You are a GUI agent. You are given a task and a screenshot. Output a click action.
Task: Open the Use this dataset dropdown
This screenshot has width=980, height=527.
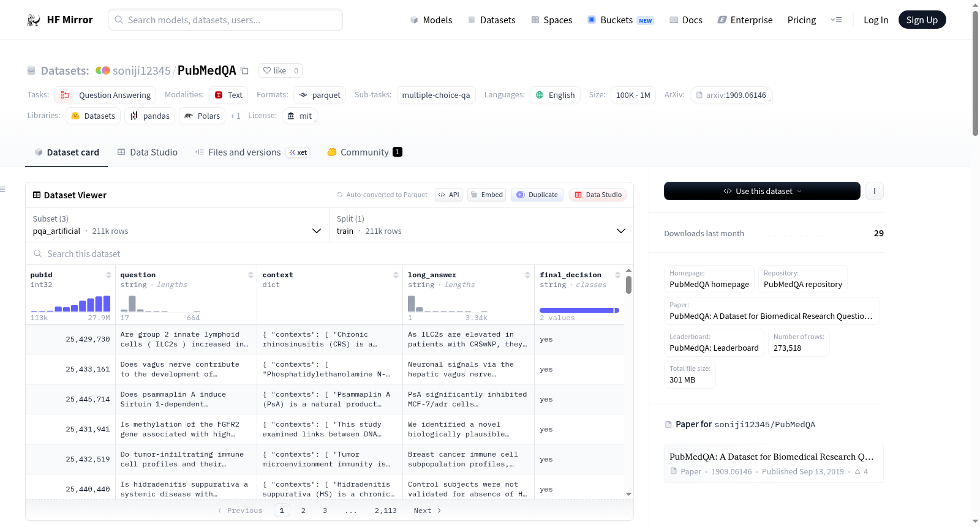762,191
